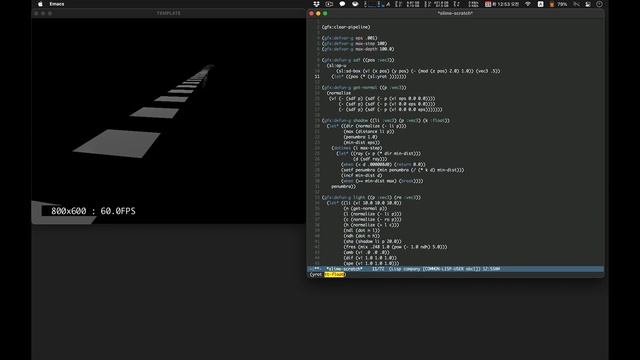Maximize the slime-scratch window with green button
640x360 pixels.
click(325, 13)
